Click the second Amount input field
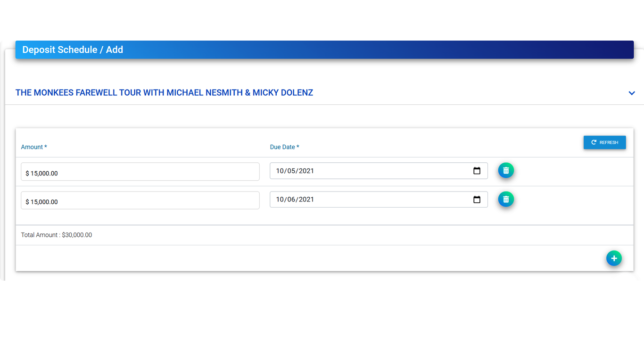 click(x=140, y=200)
